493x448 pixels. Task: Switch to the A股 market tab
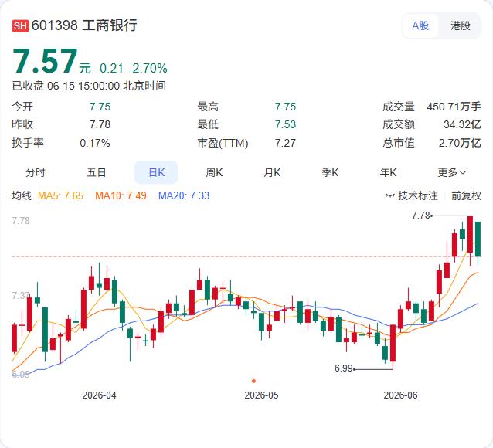click(420, 25)
